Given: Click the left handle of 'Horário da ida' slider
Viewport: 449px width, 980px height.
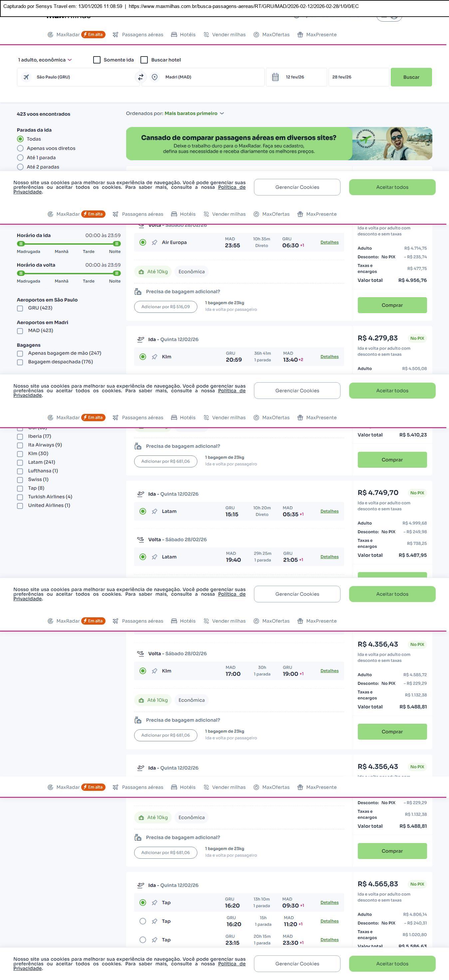Looking at the screenshot, I should click(x=21, y=244).
